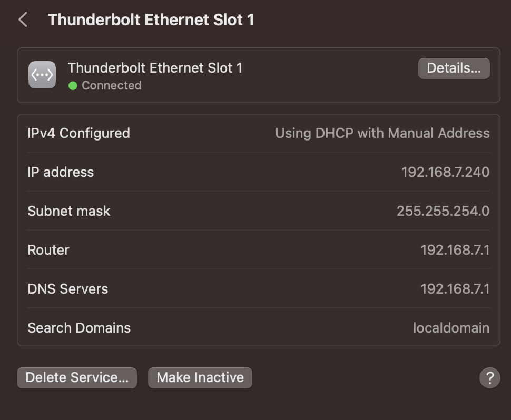Click the IP address value 192.168.7.240
Viewport: 511px width, 420px height.
point(445,172)
